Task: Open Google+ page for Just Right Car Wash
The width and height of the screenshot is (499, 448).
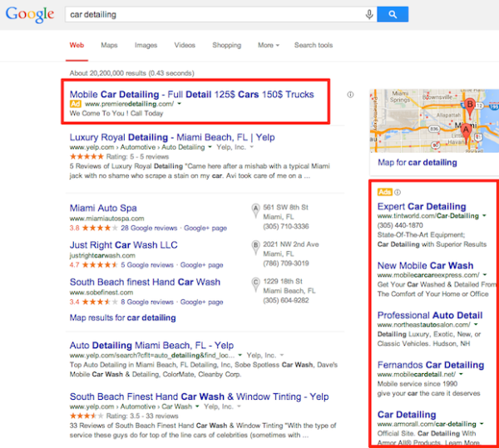Action: (x=201, y=265)
